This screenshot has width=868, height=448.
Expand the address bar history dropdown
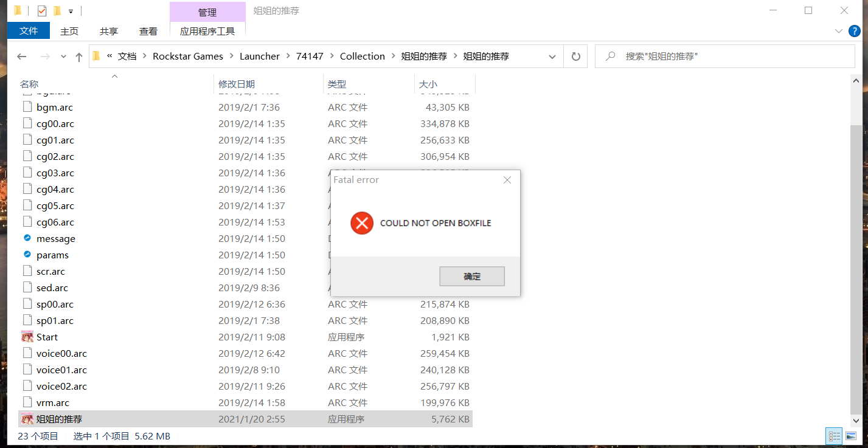point(552,56)
